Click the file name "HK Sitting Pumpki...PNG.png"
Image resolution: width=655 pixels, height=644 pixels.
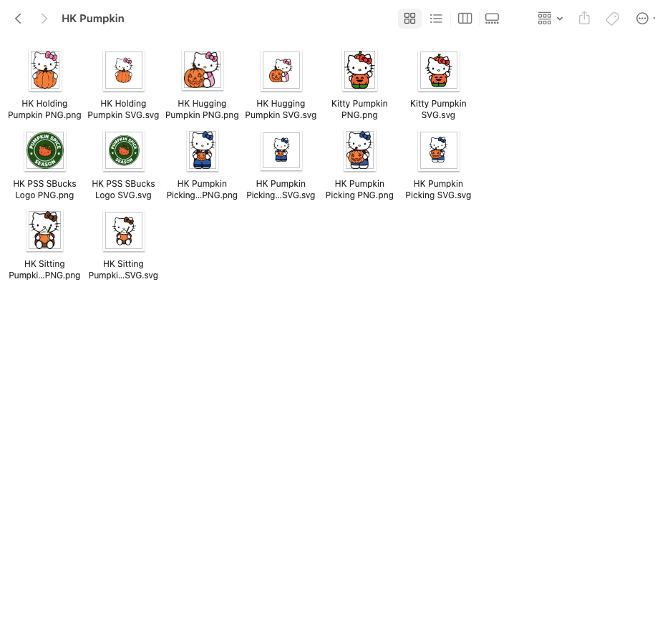click(x=44, y=270)
